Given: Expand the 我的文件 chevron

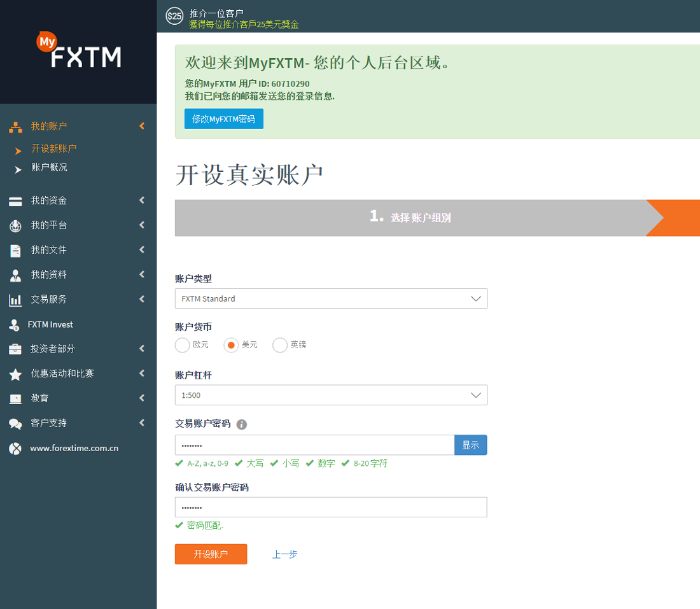Looking at the screenshot, I should point(142,249).
